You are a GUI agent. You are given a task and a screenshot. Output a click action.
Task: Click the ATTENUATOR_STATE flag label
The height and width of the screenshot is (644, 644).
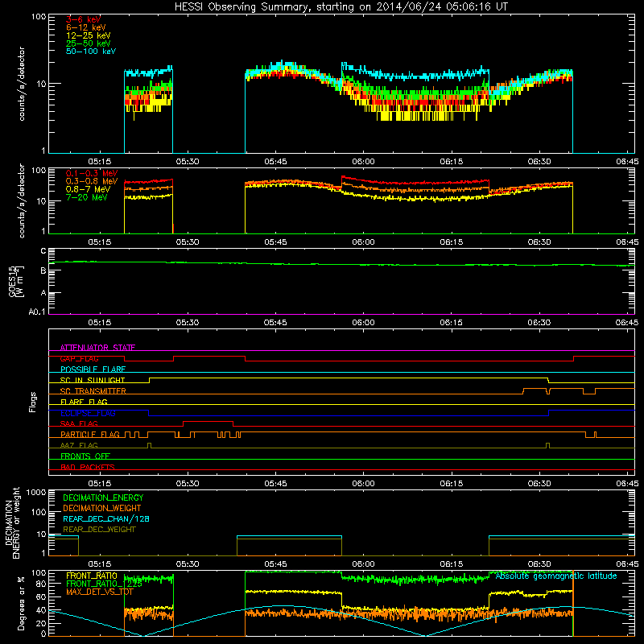coord(97,348)
